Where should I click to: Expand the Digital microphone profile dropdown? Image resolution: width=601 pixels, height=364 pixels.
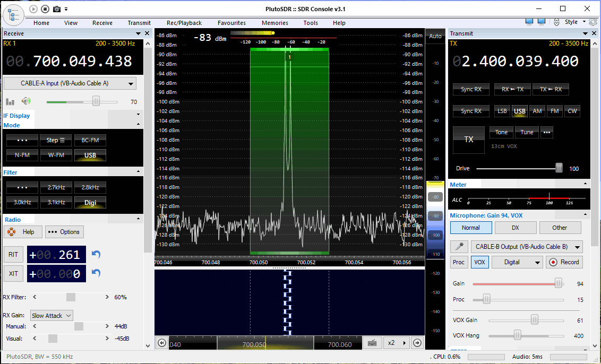[x=517, y=262]
